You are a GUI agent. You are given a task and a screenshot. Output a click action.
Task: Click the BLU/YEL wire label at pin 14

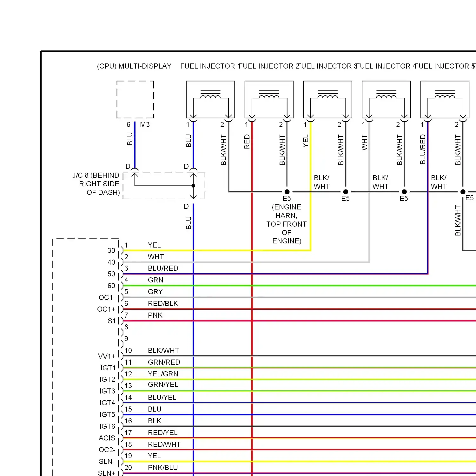point(162,397)
